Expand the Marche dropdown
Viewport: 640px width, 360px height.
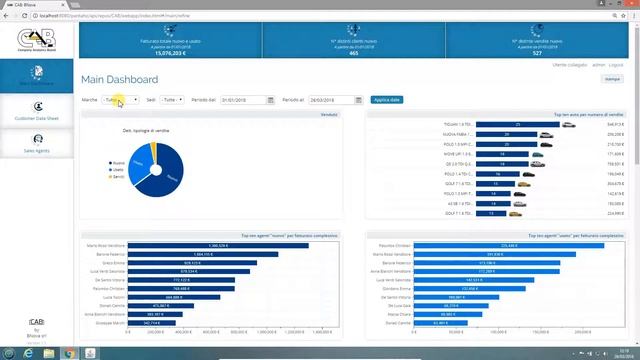click(x=120, y=100)
